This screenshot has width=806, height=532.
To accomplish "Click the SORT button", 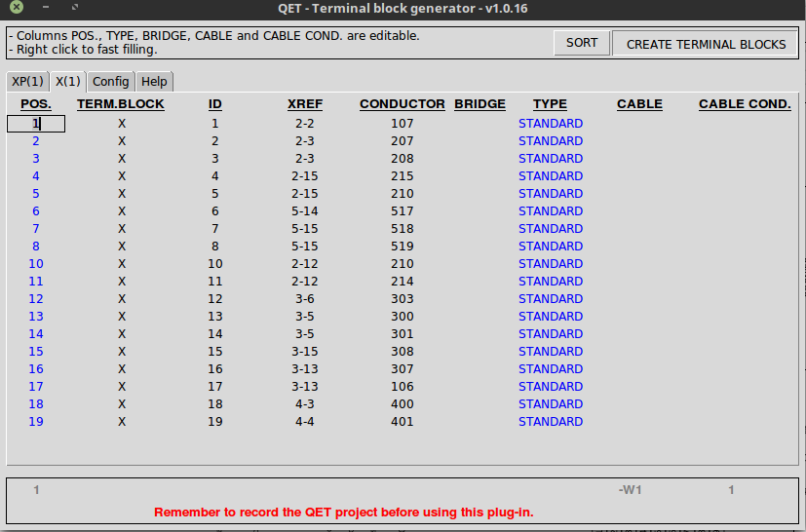I will (x=582, y=43).
